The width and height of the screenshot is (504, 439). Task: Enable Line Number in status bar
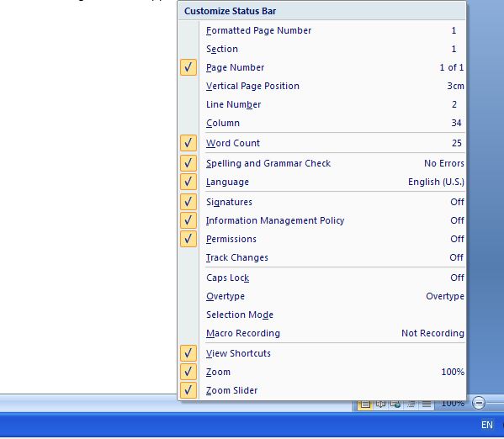coord(321,104)
